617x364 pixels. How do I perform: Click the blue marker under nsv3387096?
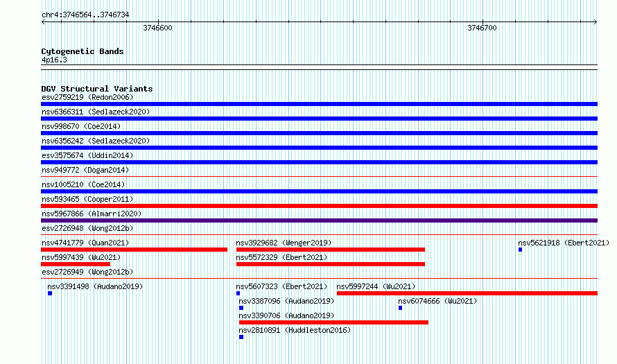[241, 308]
